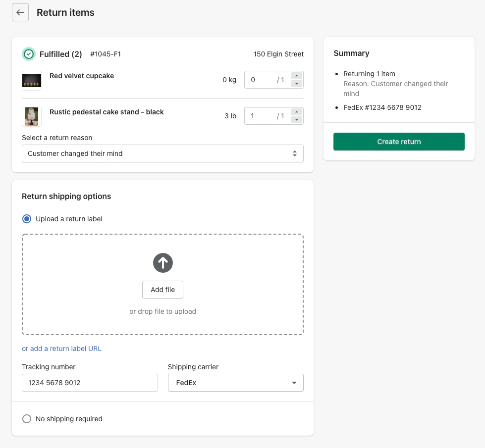
Task: Select the No shipping required option
Action: (x=27, y=419)
